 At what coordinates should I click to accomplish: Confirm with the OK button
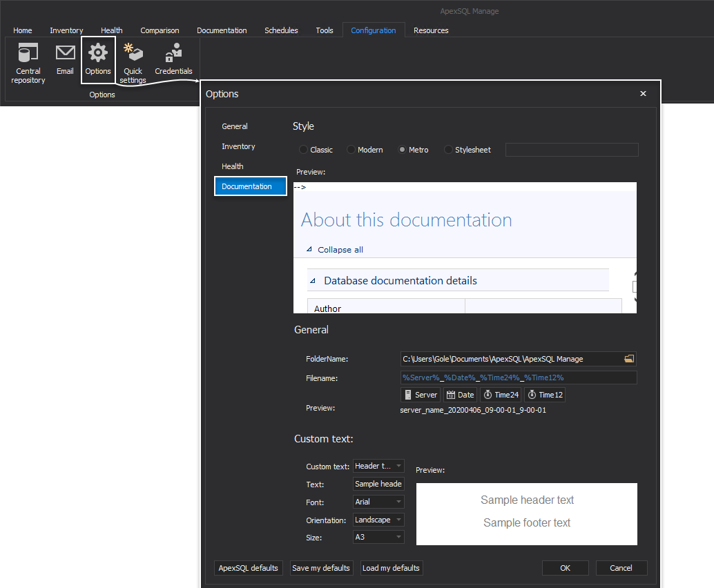(565, 568)
